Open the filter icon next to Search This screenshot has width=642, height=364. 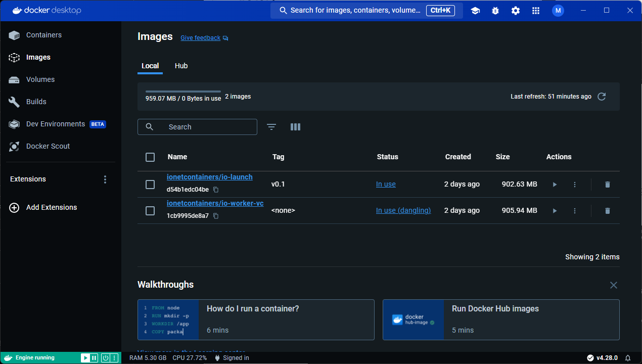(x=271, y=127)
